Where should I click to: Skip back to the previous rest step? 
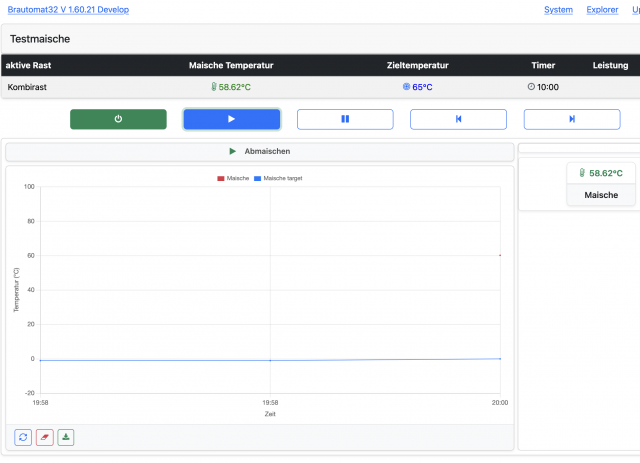[458, 119]
